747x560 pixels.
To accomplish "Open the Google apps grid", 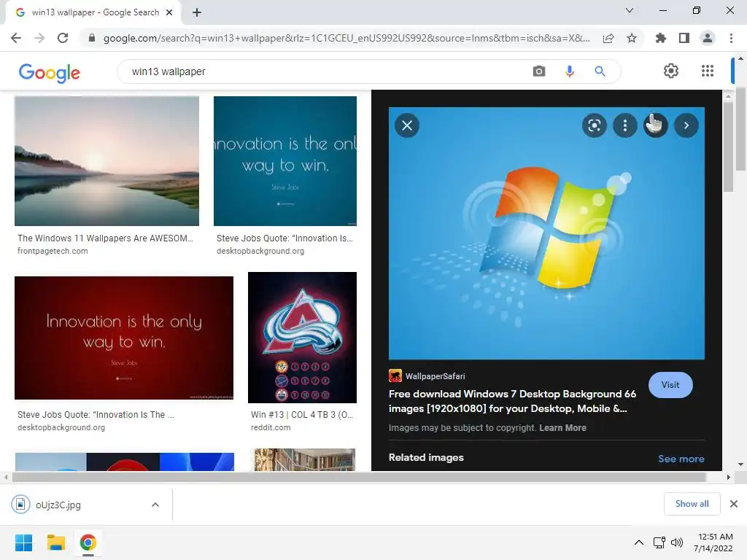I will pos(708,71).
